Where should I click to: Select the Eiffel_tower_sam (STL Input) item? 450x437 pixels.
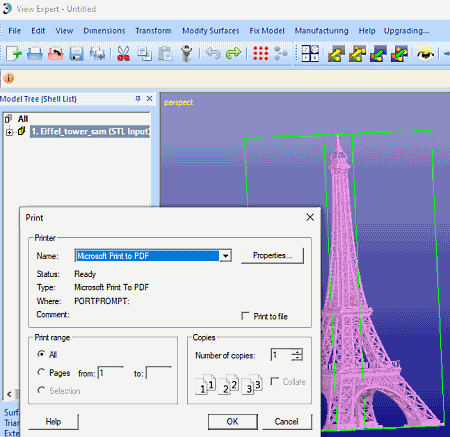[x=90, y=131]
